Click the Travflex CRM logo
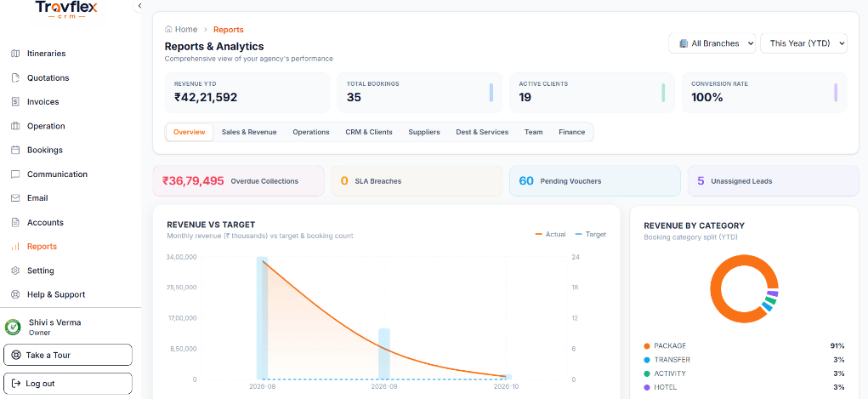Viewport: 868px width, 399px height. click(65, 9)
